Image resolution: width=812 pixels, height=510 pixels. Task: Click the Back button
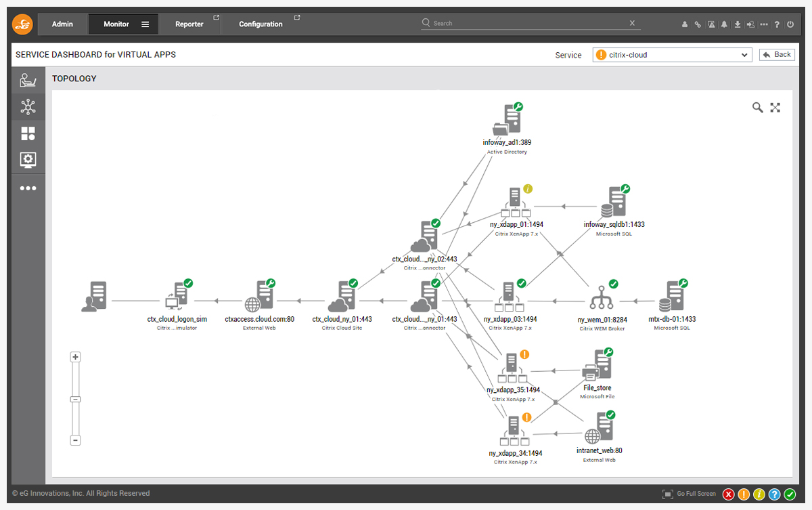(777, 55)
